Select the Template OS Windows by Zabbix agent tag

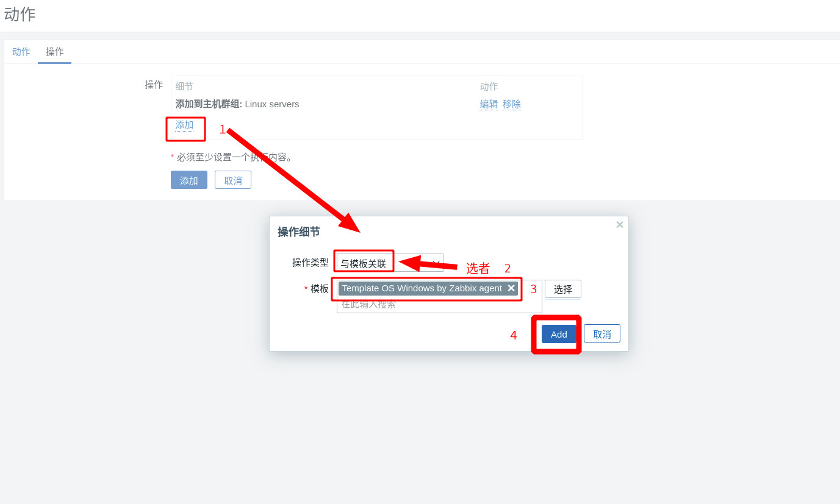422,288
